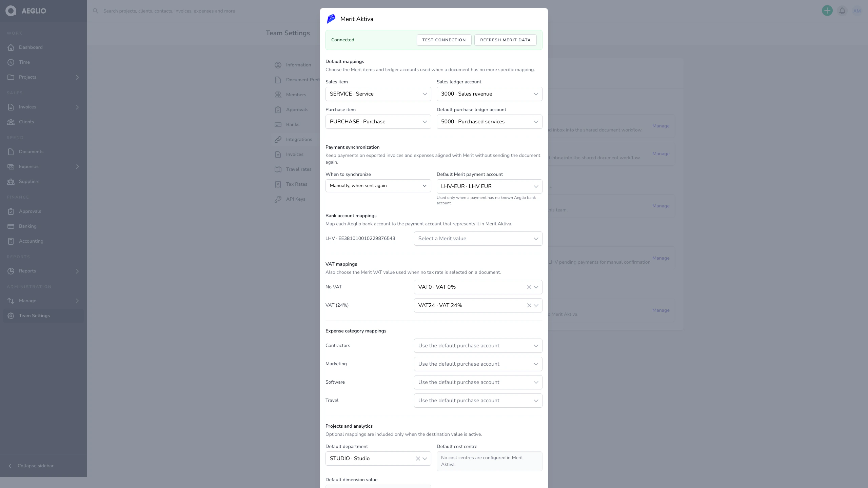Click the Accounting calculator icon
This screenshot has width=868, height=488.
click(x=11, y=241)
